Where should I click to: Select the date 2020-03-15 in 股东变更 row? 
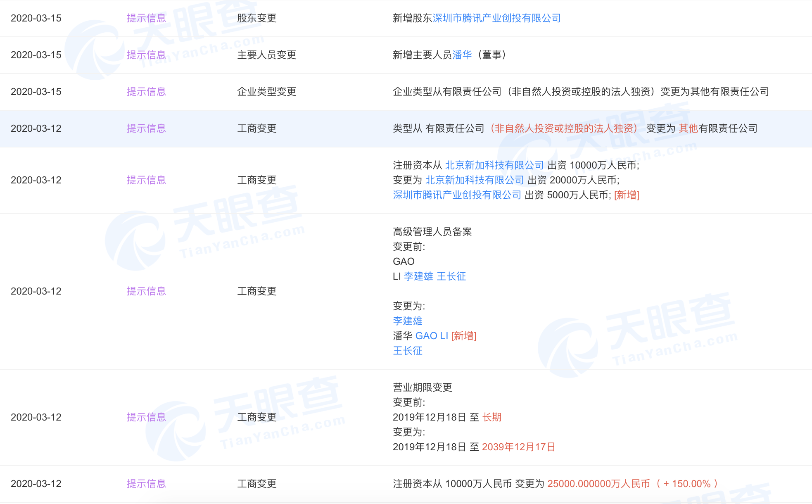36,18
